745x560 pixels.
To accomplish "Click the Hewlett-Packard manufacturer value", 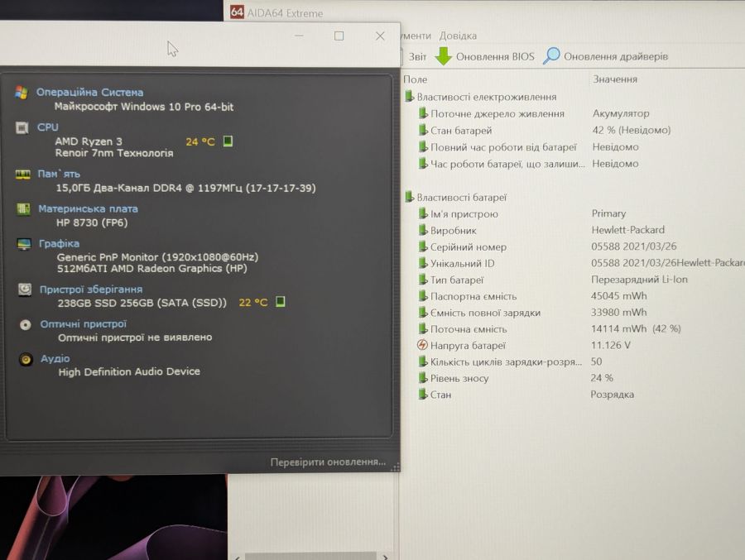I will point(627,230).
